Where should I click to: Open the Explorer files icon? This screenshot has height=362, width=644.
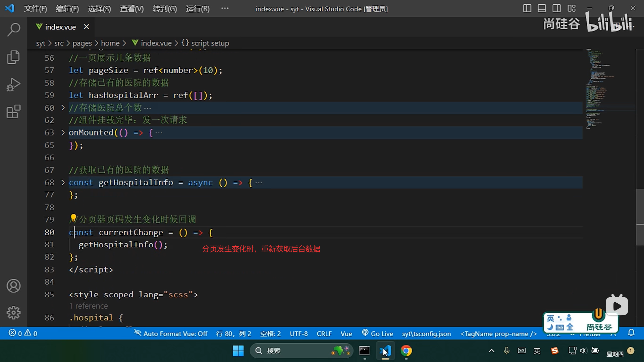pos(13,57)
